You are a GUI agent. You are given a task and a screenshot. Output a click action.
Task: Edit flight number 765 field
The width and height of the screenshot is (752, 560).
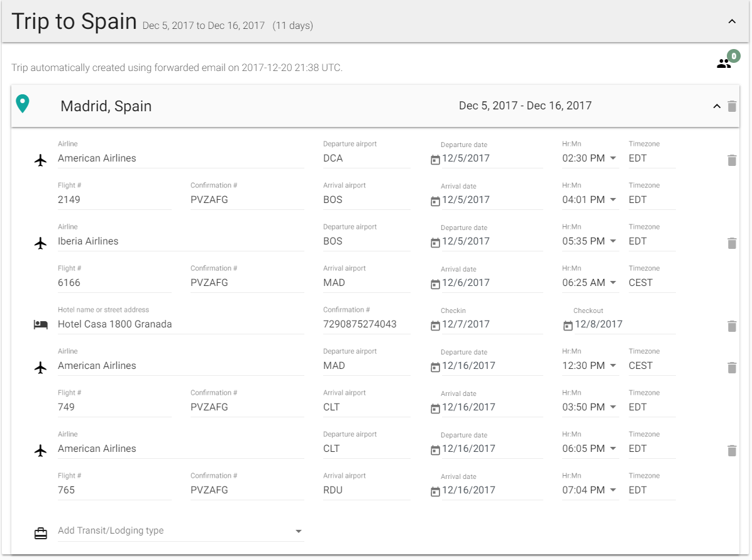click(114, 490)
